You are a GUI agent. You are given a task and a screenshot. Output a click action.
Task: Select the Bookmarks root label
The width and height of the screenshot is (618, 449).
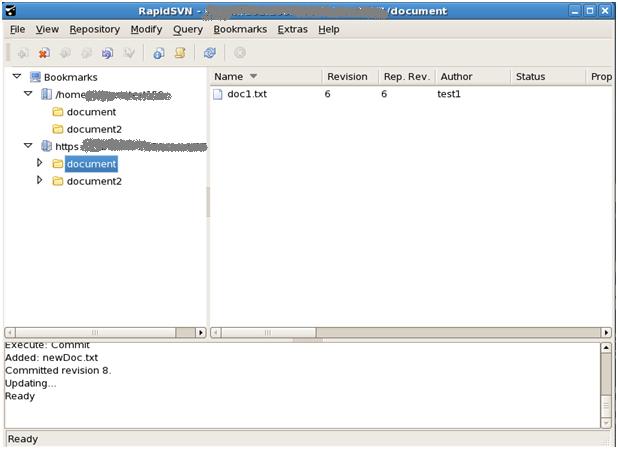click(x=71, y=77)
